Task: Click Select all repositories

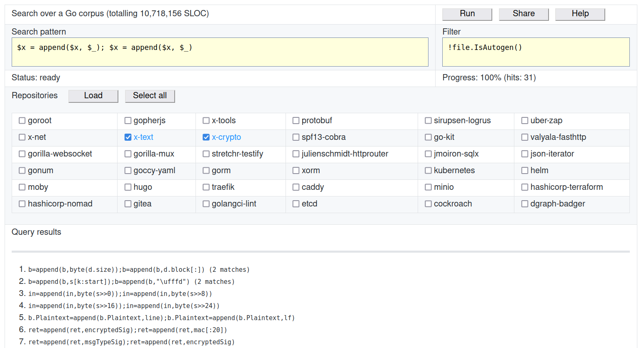Action: click(150, 96)
